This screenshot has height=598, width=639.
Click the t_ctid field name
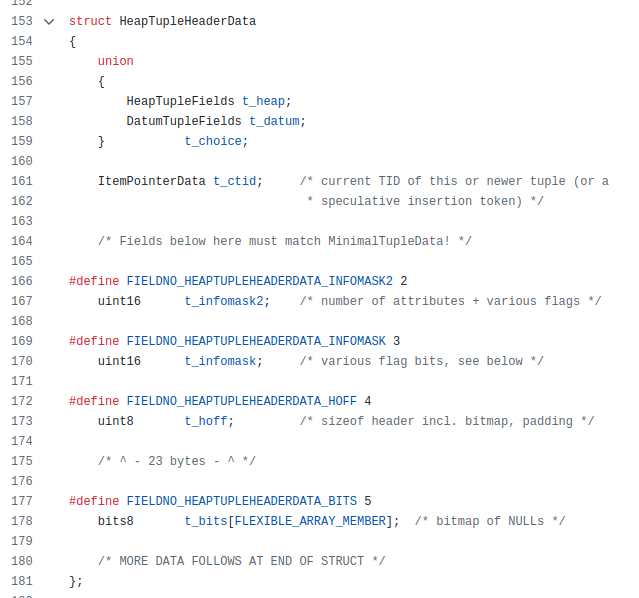point(234,181)
